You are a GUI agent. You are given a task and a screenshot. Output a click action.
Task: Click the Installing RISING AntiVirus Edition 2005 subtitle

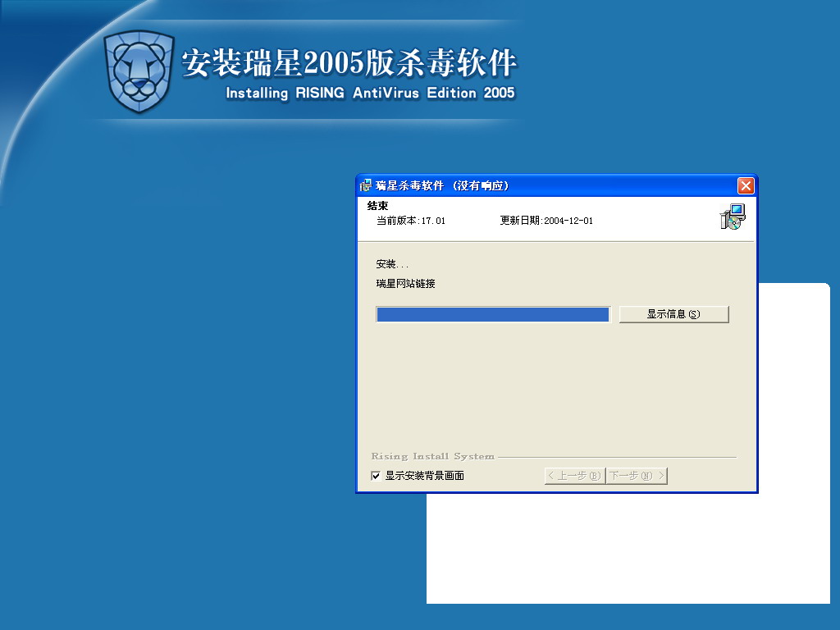(x=370, y=94)
